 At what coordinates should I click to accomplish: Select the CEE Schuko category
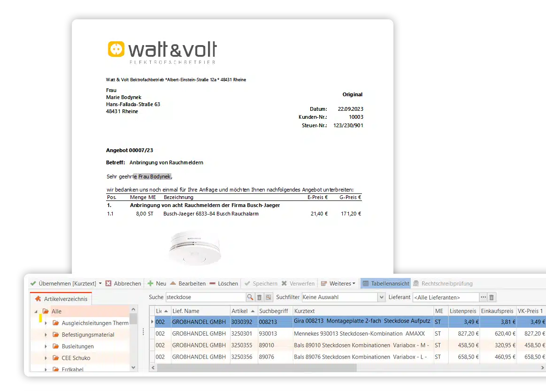[x=76, y=358]
